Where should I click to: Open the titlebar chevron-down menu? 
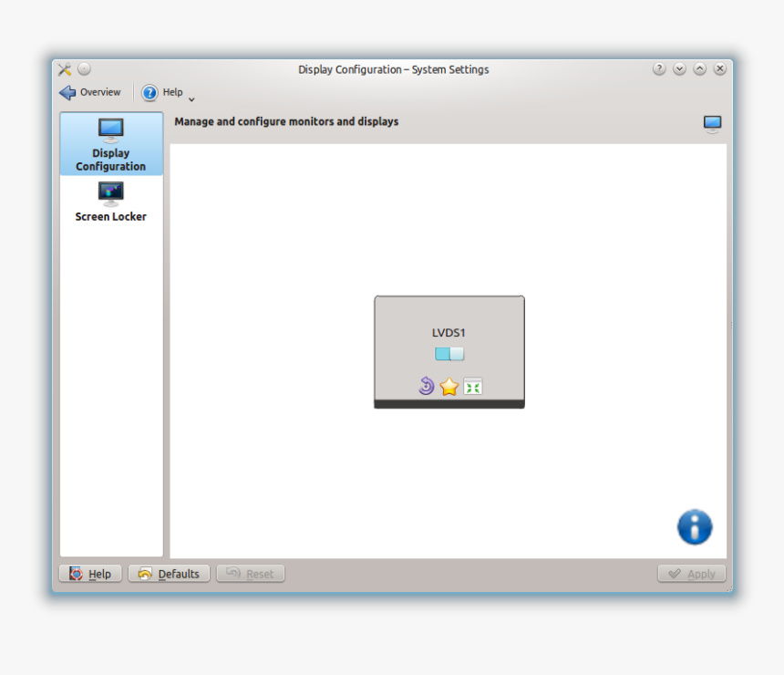point(679,68)
